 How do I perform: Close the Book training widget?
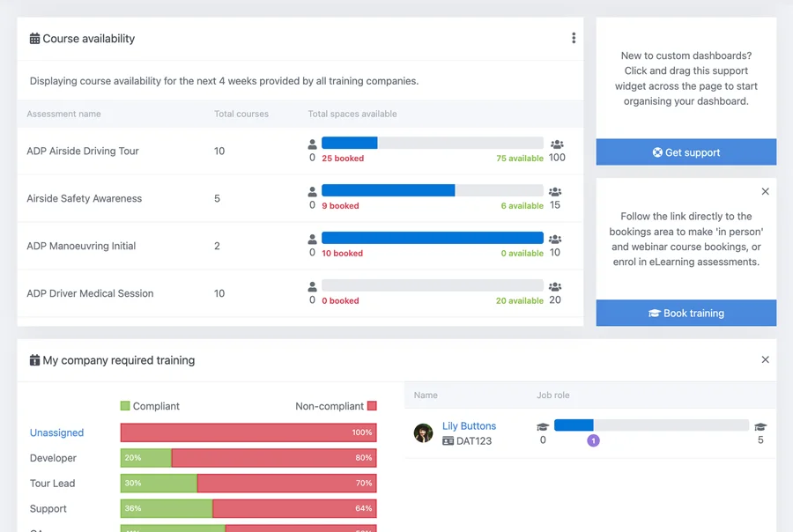click(765, 191)
